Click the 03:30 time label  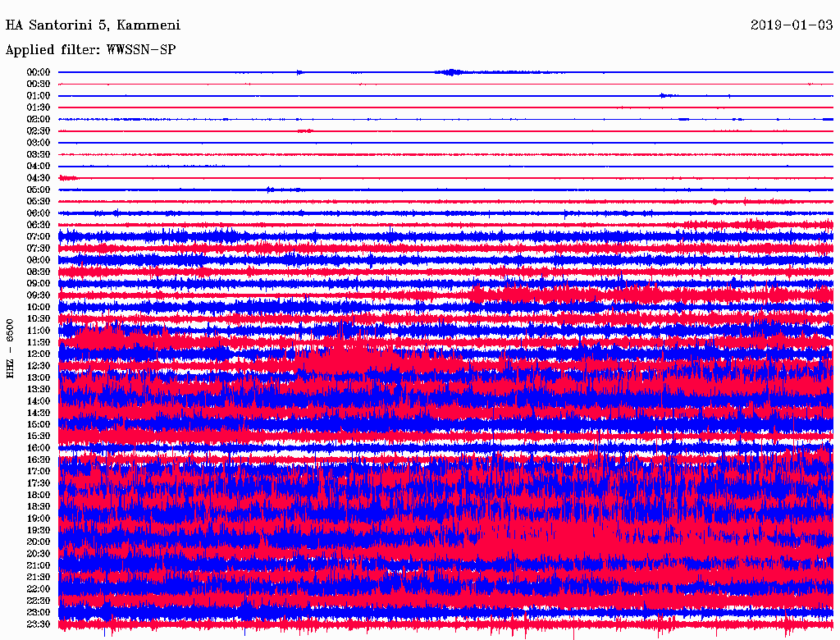[39, 154]
